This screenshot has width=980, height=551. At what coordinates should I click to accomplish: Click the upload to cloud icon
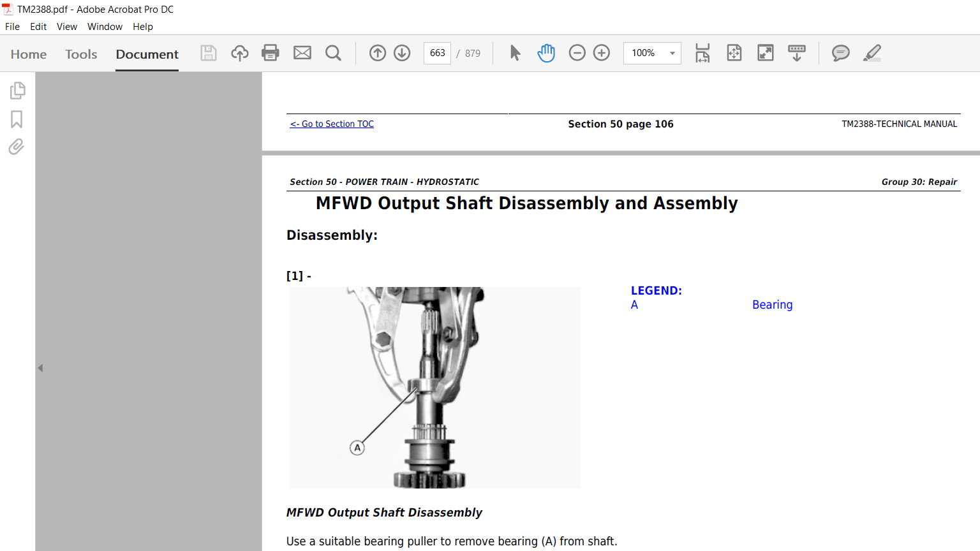pyautogui.click(x=240, y=53)
